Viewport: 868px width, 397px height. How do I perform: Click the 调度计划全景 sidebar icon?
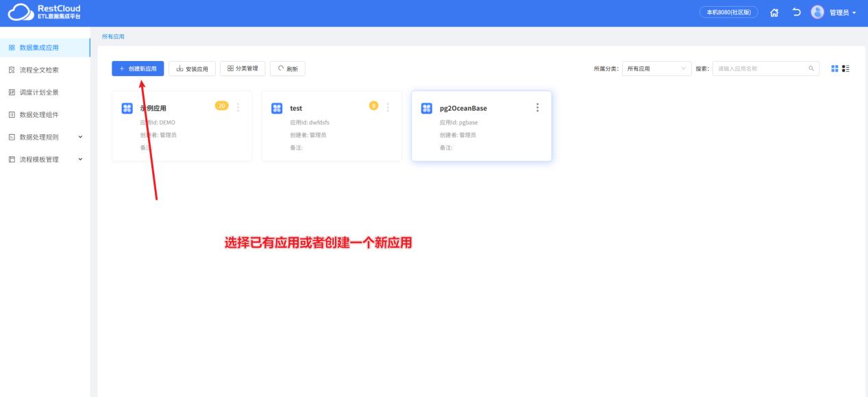coord(12,92)
